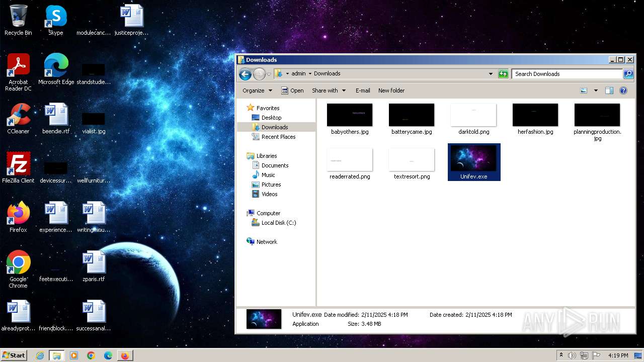Open Acrobat Reader DC desktop shortcut
The width and height of the screenshot is (644, 362).
coord(18,72)
